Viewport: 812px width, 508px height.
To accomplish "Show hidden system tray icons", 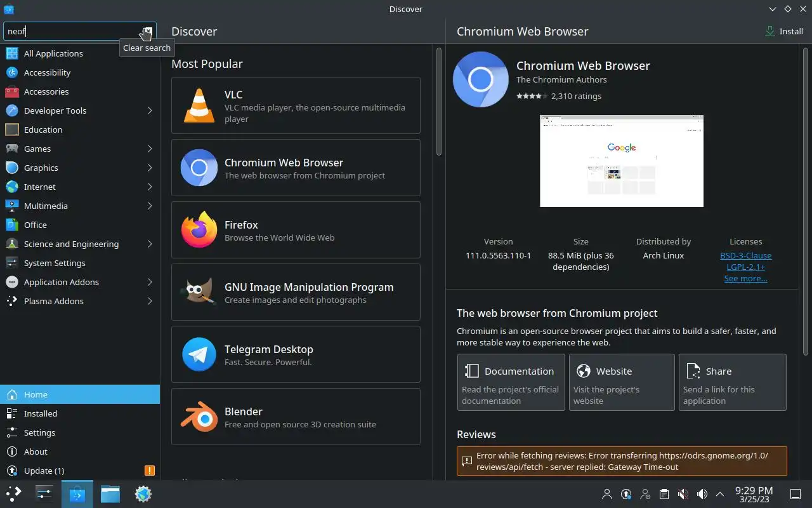I will click(720, 494).
